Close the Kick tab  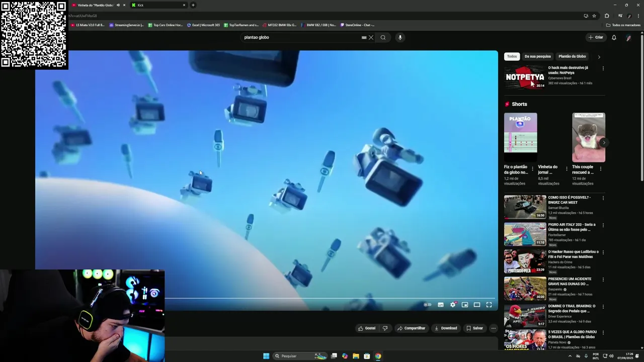(x=184, y=5)
